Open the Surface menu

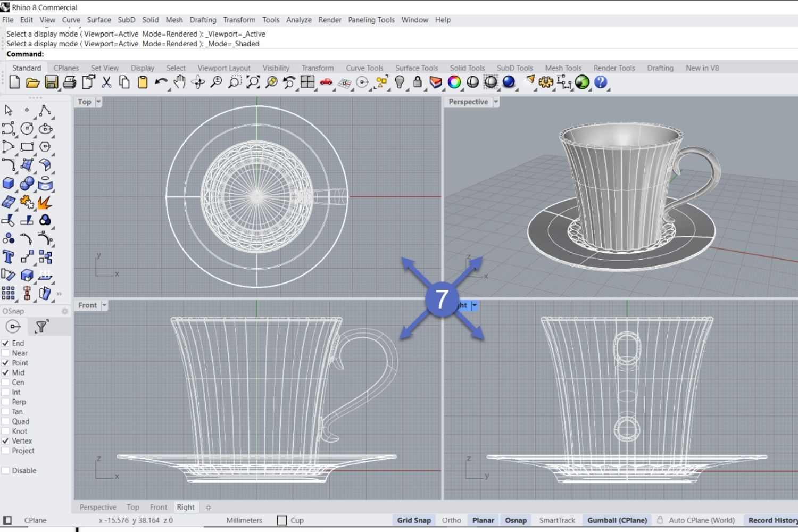click(99, 20)
